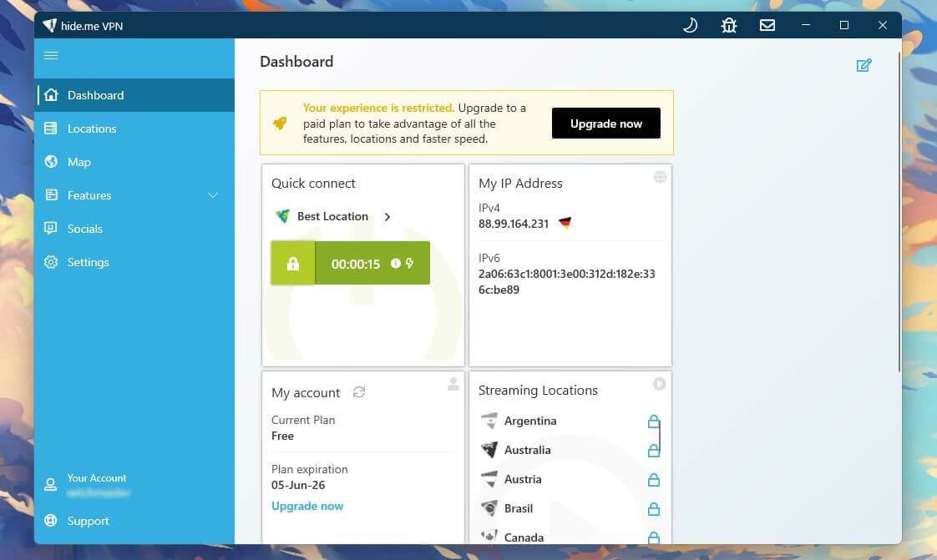Open the Map page
The width and height of the screenshot is (937, 560).
tap(134, 162)
